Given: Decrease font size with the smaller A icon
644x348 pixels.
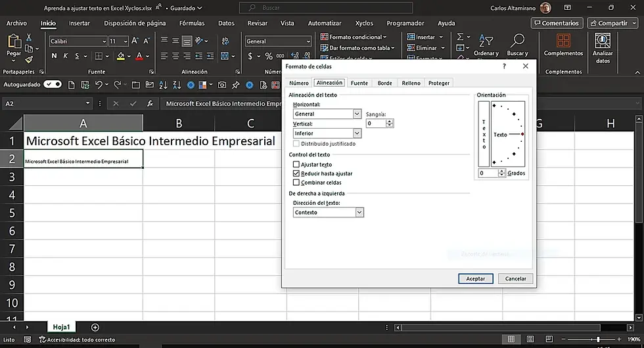Looking at the screenshot, I should tap(146, 41).
